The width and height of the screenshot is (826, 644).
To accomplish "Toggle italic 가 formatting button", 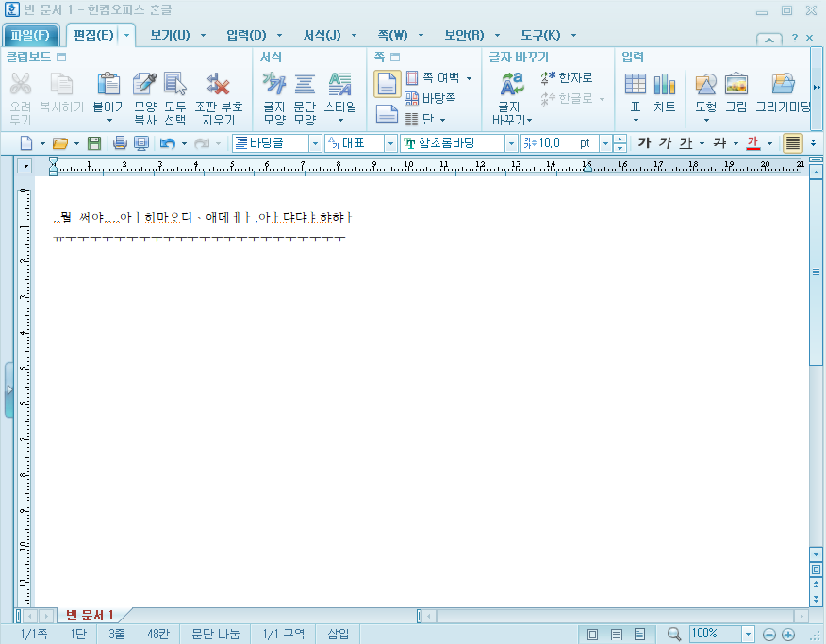I will (665, 142).
